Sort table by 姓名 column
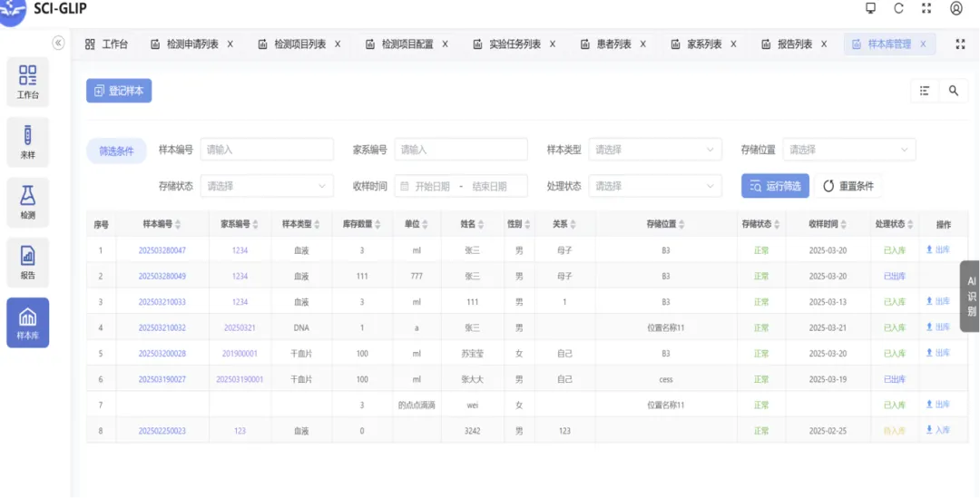Image resolution: width=980 pixels, height=498 pixels. tap(483, 224)
